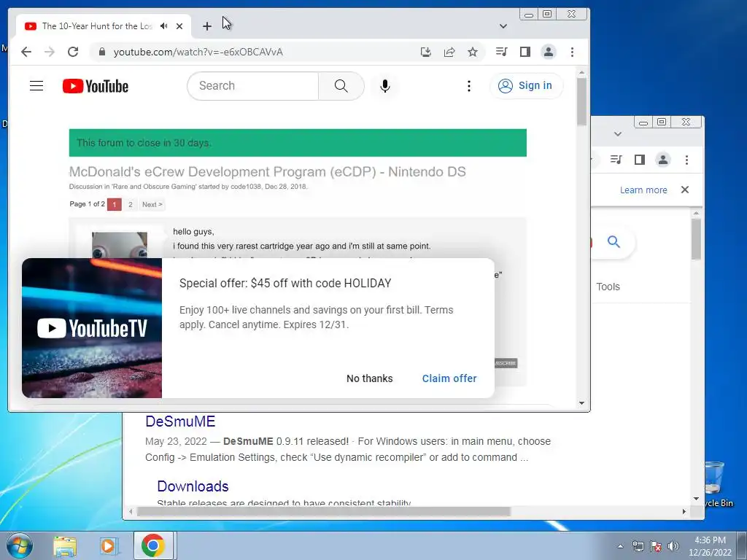
Task: Search with your voice microphone icon
Action: [x=385, y=86]
